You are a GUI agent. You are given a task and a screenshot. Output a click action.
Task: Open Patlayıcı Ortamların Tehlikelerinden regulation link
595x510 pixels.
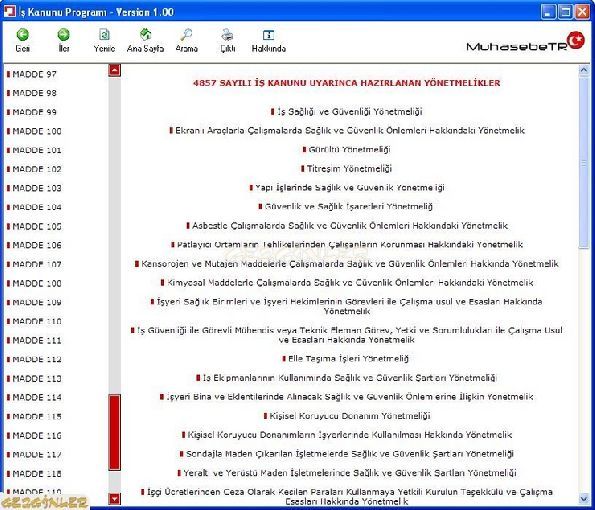tap(350, 245)
